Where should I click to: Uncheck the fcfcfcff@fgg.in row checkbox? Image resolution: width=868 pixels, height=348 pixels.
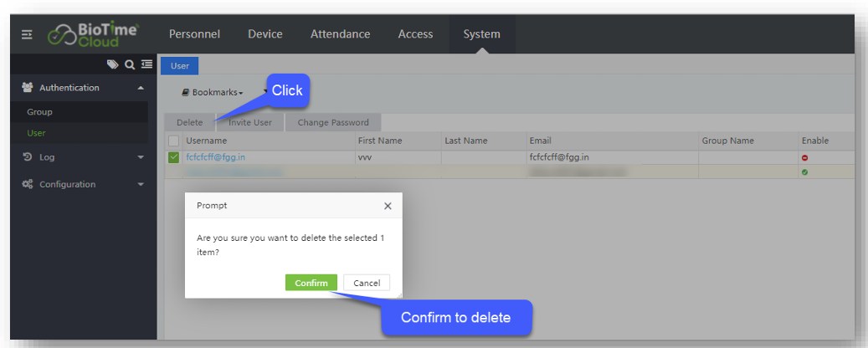coord(173,157)
